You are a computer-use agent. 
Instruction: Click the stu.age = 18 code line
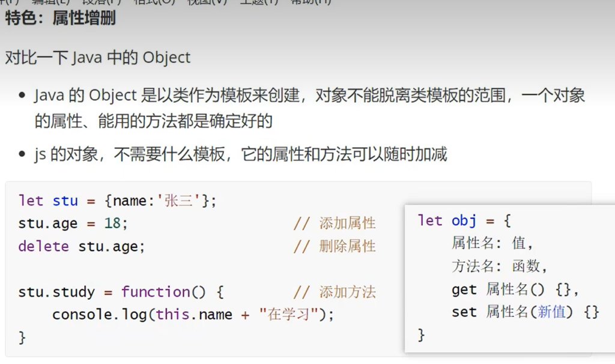[x=73, y=223]
